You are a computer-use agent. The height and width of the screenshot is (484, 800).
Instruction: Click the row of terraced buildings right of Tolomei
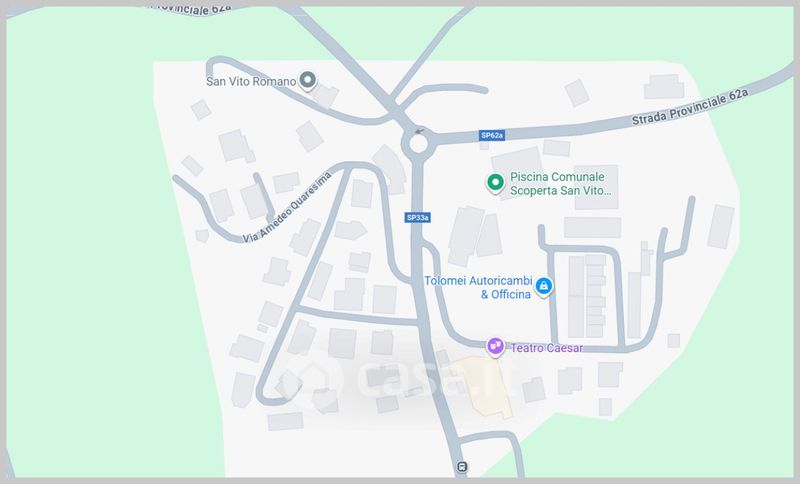click(587, 296)
